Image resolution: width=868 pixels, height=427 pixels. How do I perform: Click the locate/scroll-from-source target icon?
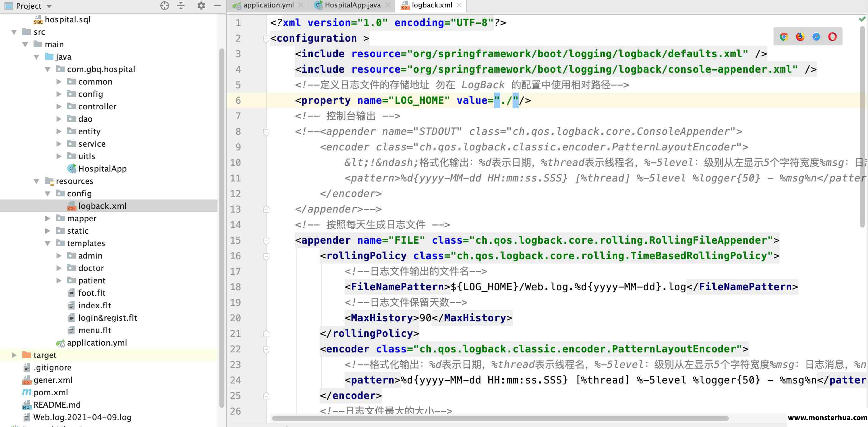pos(164,5)
